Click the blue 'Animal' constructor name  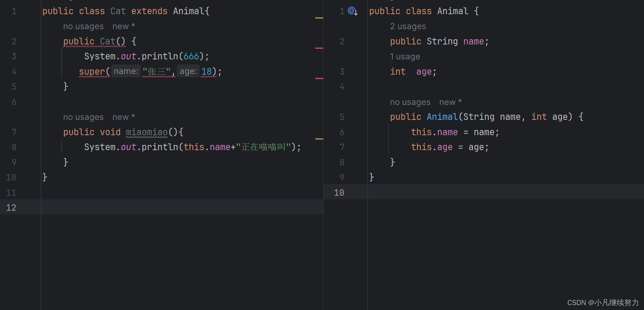[x=442, y=117]
